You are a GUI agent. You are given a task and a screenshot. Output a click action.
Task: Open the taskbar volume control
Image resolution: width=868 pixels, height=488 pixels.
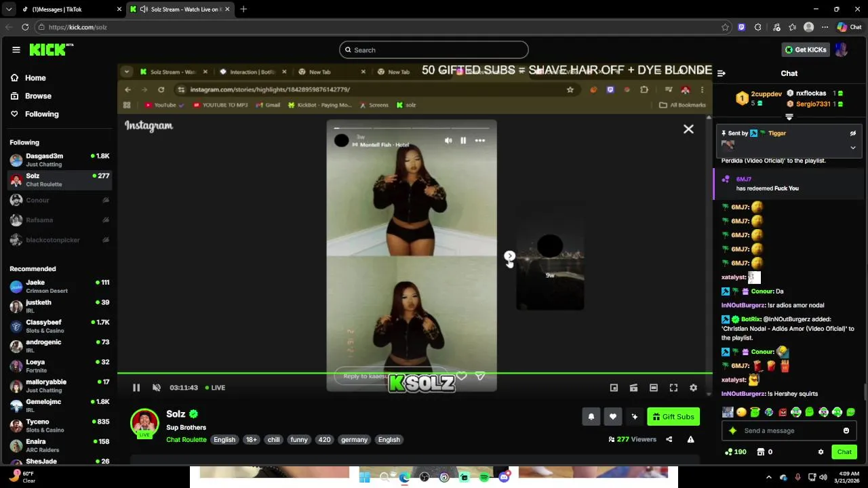tap(823, 477)
